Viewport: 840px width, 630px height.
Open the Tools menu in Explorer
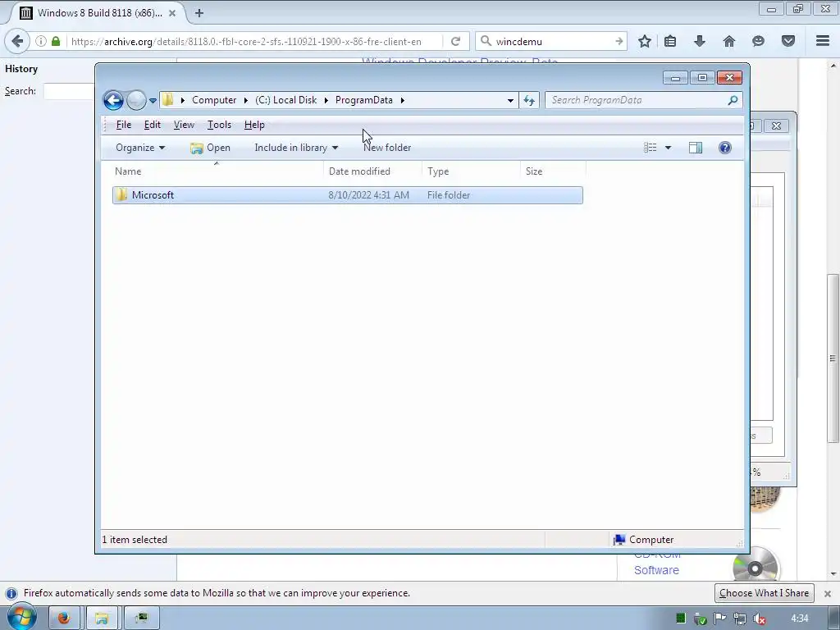click(219, 125)
